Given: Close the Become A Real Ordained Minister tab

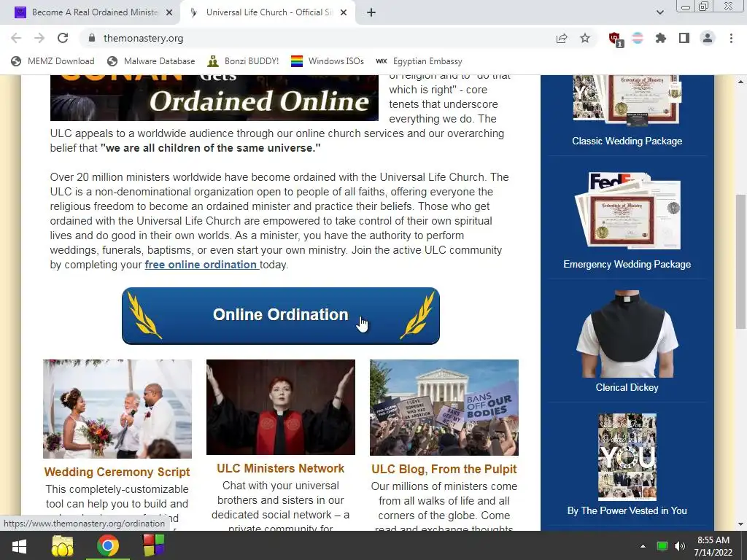Looking at the screenshot, I should pos(169,13).
